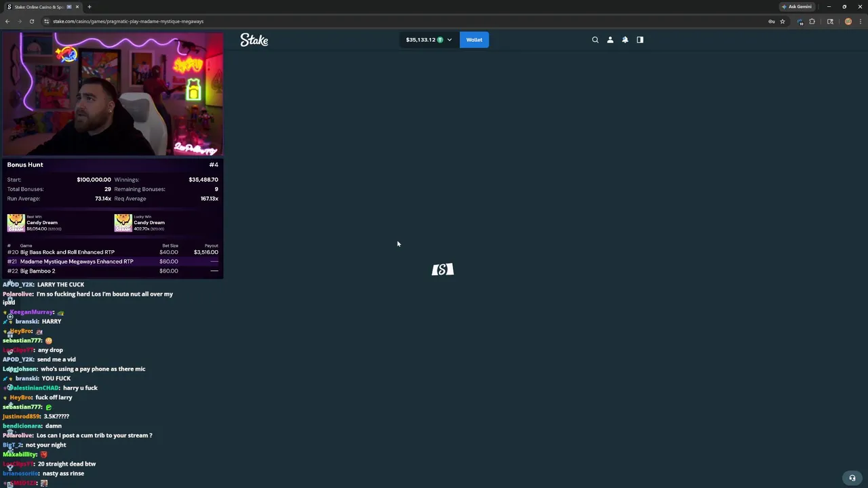Open the notifications bell
Viewport: 868px width, 488px height.
625,39
